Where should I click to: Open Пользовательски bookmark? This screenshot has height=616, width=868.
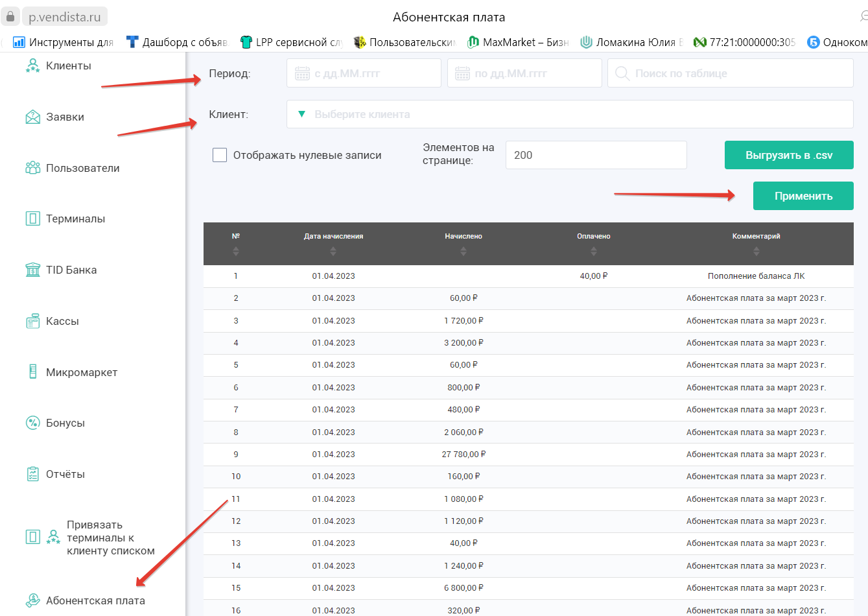point(405,42)
